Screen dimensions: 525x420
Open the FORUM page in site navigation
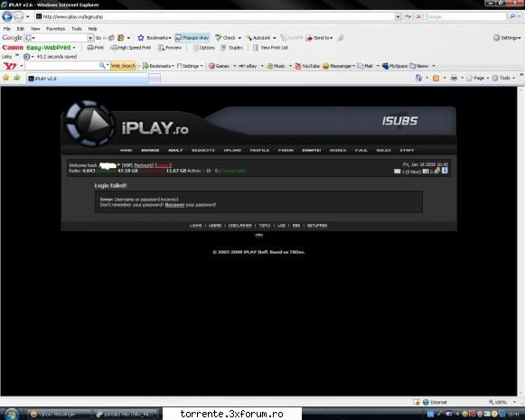(x=286, y=150)
